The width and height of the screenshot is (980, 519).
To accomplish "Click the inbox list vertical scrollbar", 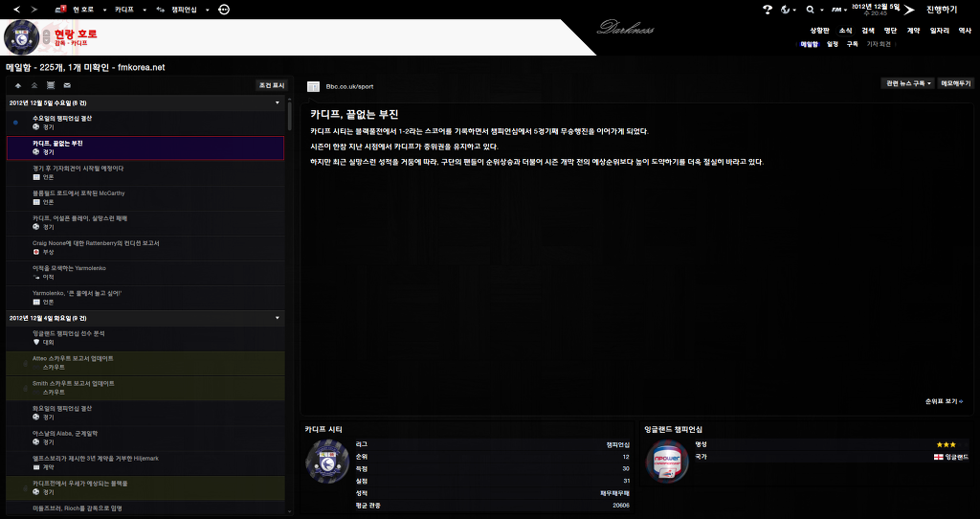I will (x=289, y=115).
